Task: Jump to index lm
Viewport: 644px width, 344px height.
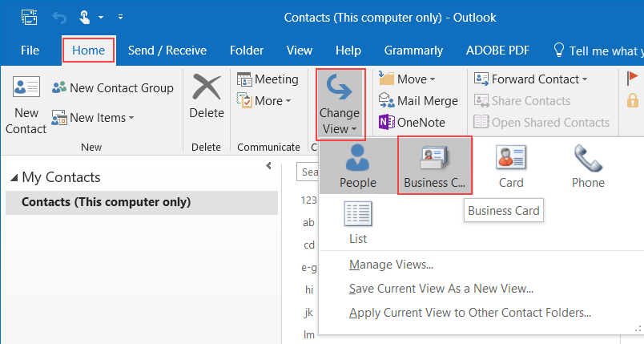Action: point(309,335)
